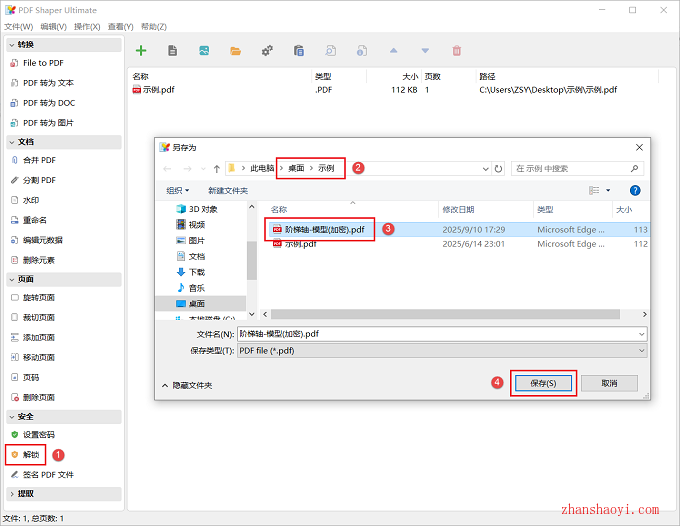
Task: Open address bar history dropdown arrow
Action: (x=486, y=169)
